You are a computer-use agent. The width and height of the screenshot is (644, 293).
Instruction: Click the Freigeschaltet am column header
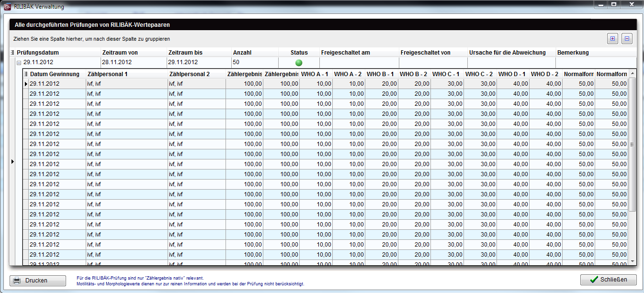[x=359, y=52]
